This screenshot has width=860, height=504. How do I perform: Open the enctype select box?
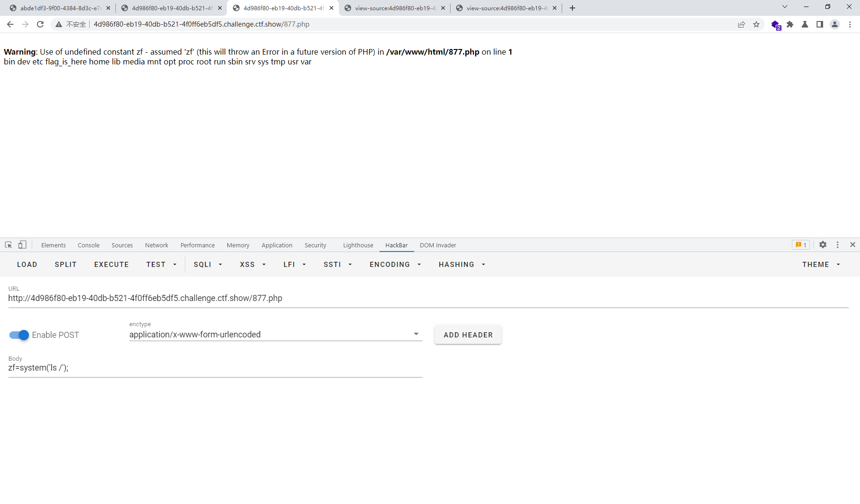(x=275, y=335)
